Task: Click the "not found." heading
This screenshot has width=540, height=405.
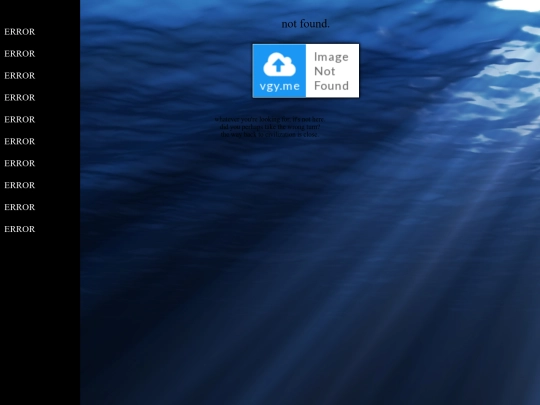Action: pyautogui.click(x=305, y=24)
